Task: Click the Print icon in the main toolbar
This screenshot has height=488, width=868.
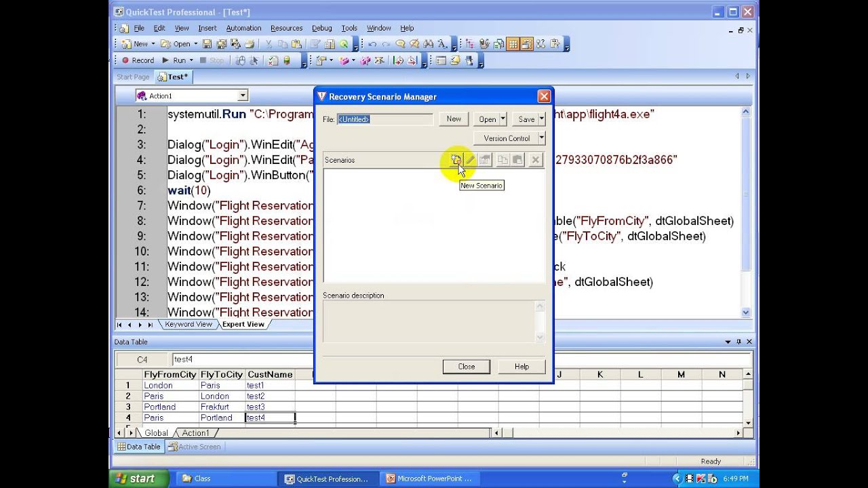Action: (x=250, y=44)
